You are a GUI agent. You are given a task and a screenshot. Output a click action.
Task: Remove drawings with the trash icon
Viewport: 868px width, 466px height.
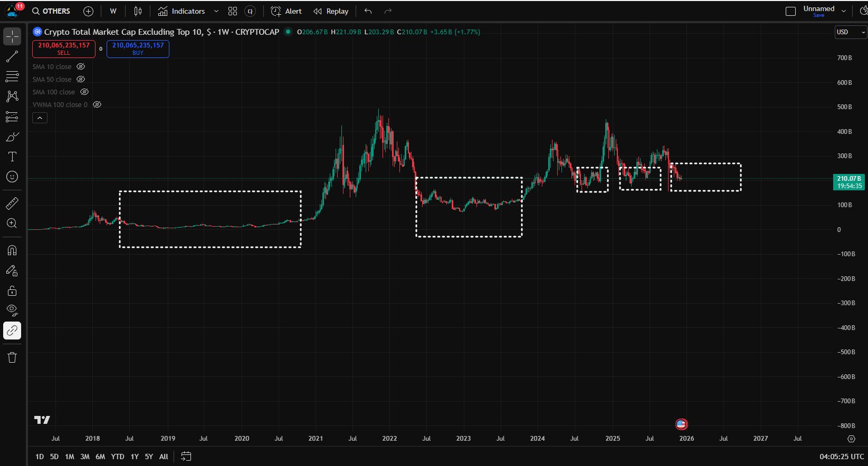click(x=12, y=357)
